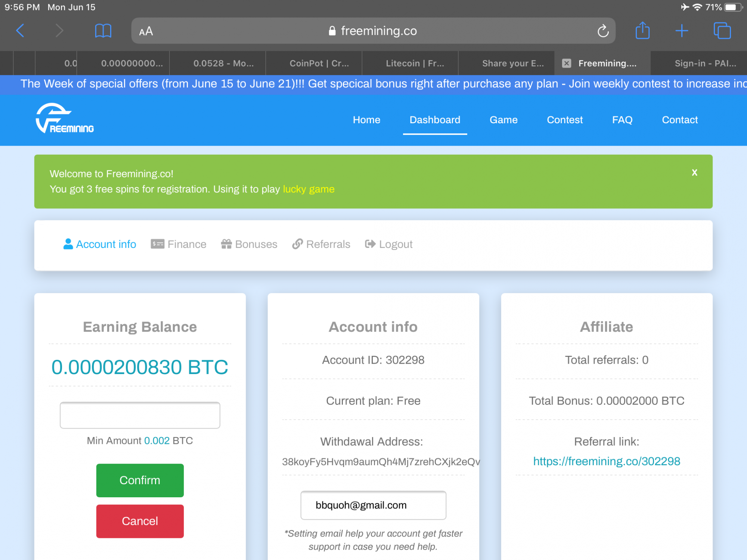Tap the AA reader text-size button
The width and height of the screenshot is (747, 560).
click(146, 31)
